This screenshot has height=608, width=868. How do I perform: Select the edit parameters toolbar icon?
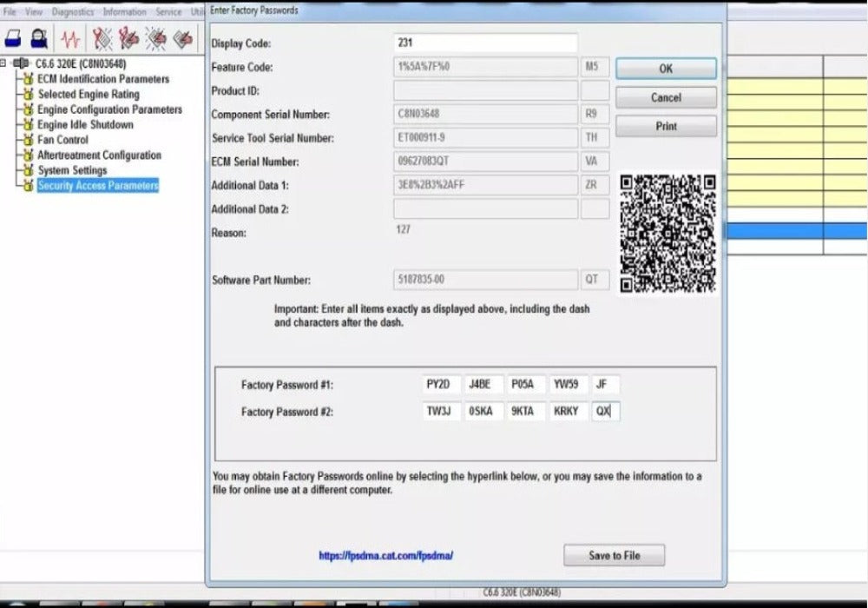click(183, 37)
